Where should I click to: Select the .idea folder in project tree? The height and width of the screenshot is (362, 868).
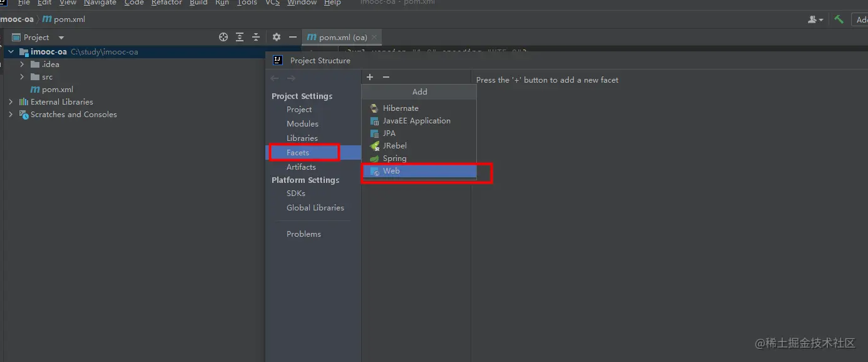point(45,65)
